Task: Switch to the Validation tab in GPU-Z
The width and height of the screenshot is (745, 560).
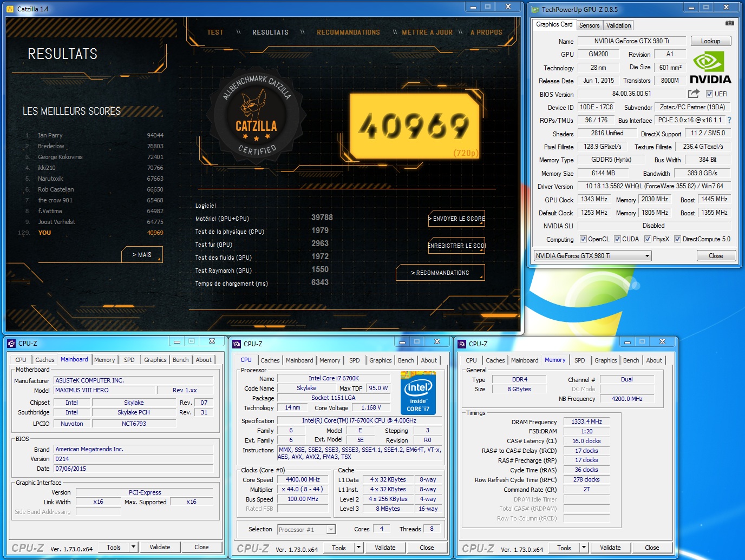Action: click(x=618, y=25)
